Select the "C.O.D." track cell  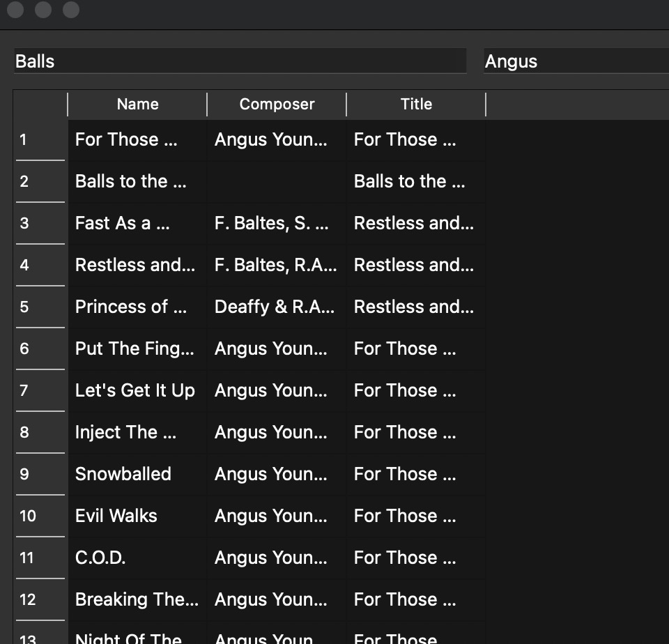click(137, 558)
